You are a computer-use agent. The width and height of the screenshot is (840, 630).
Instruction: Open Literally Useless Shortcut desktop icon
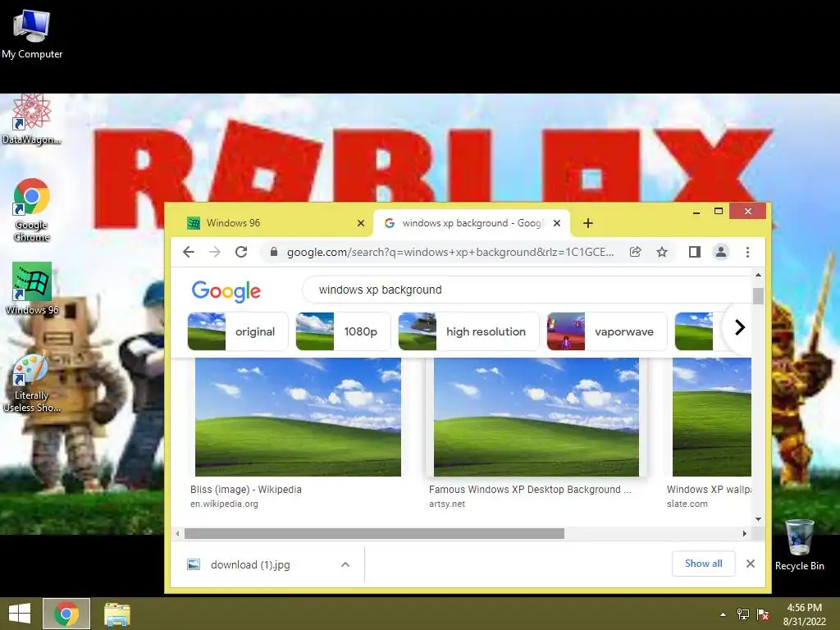click(32, 383)
